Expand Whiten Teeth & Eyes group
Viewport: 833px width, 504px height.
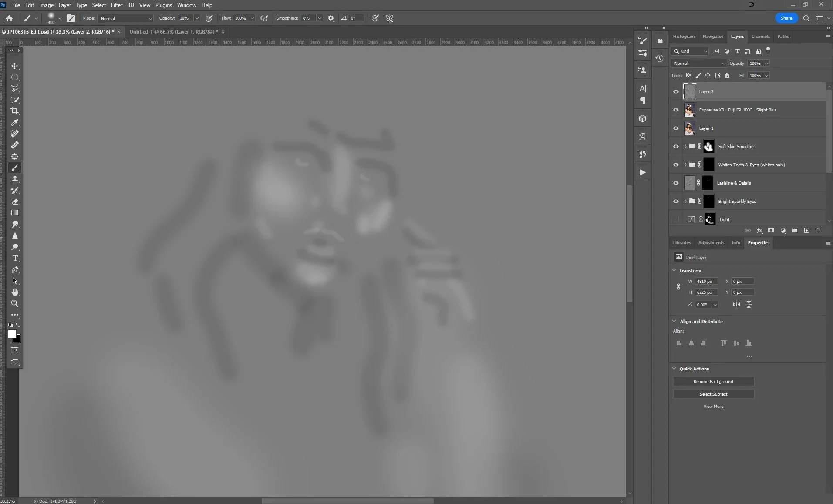[685, 165]
